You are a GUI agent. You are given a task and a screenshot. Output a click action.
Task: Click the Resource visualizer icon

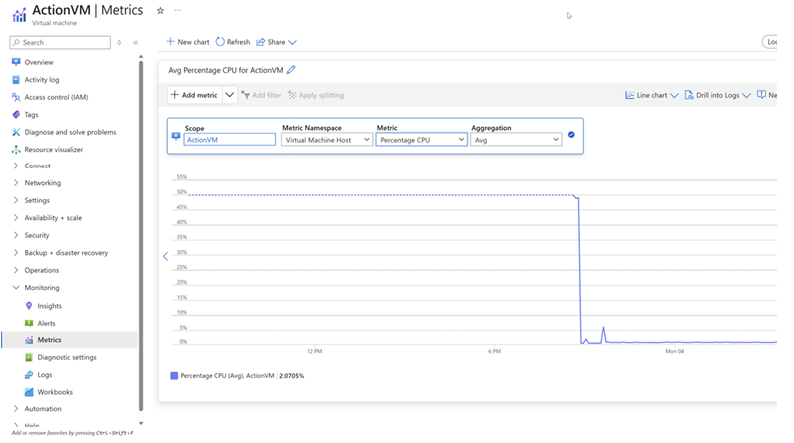16,149
